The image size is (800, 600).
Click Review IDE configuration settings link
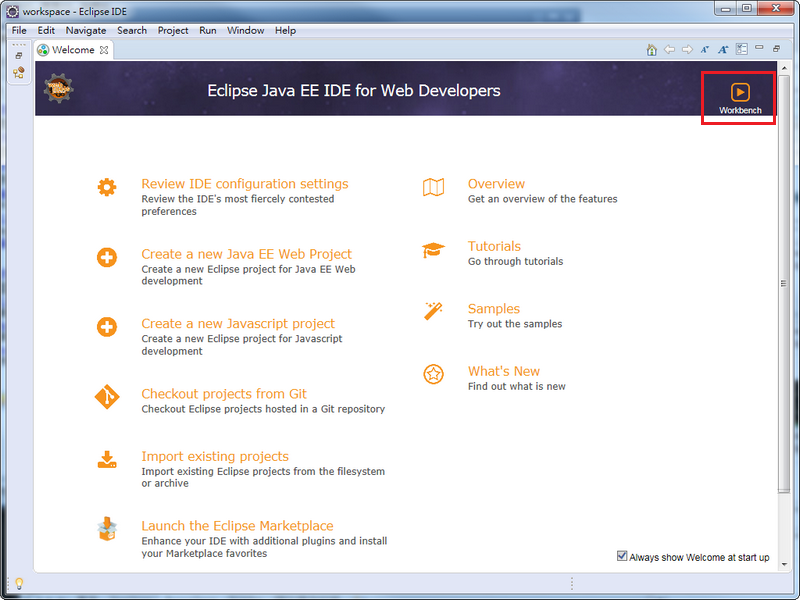click(x=244, y=184)
